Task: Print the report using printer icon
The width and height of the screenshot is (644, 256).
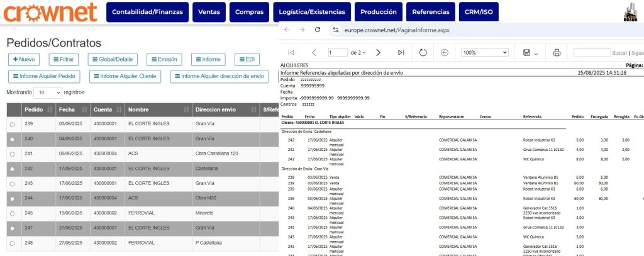Action: click(557, 53)
